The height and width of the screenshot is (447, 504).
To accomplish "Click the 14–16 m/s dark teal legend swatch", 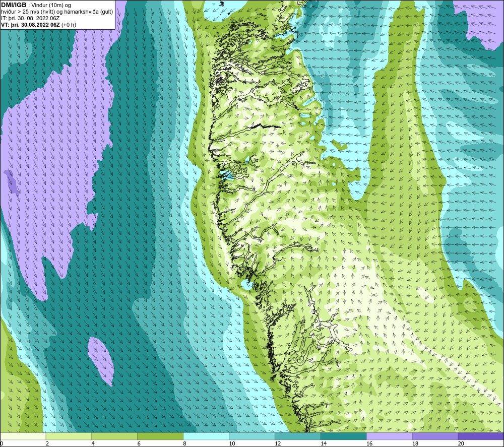I will (343, 436).
